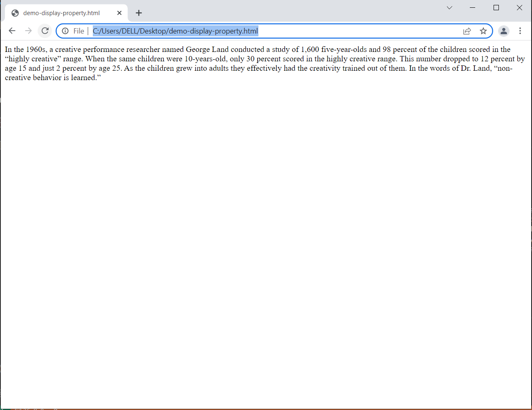Expand the tab search chevron
The height and width of the screenshot is (410, 532).
click(x=449, y=8)
